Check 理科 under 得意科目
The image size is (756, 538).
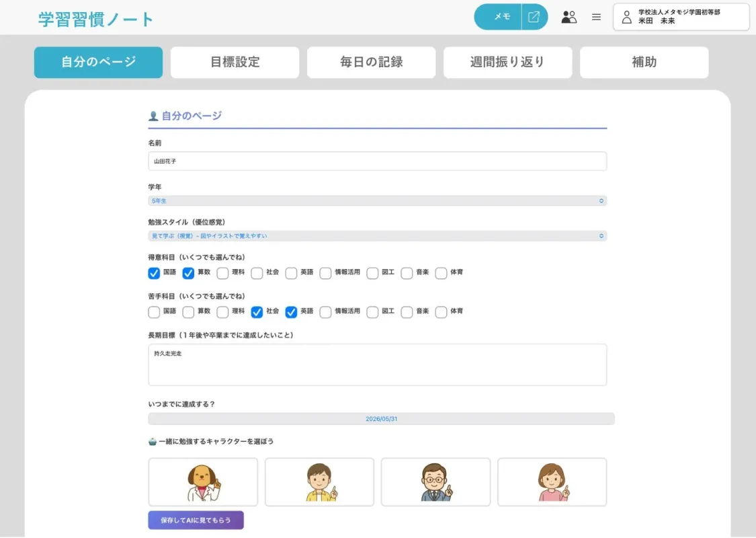(223, 273)
